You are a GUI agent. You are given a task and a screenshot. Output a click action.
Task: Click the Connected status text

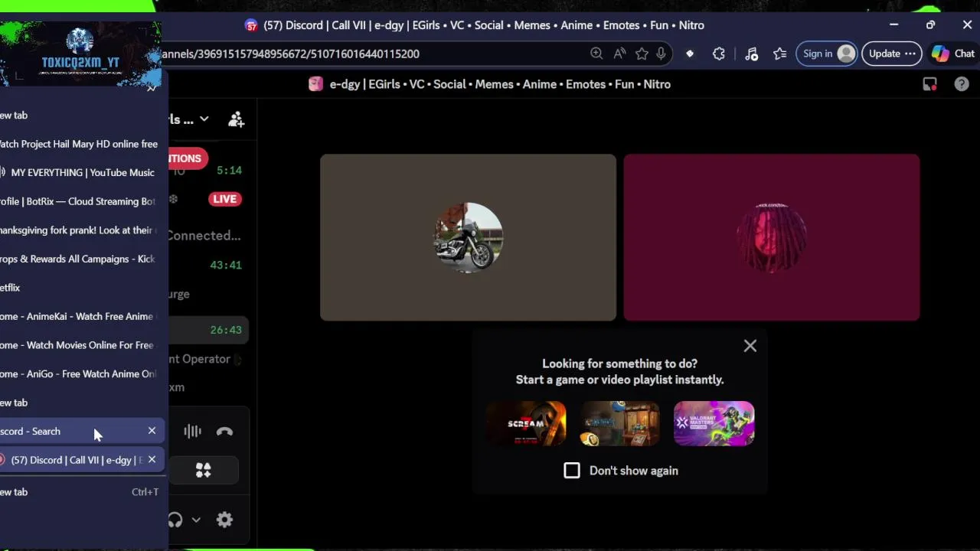point(204,236)
